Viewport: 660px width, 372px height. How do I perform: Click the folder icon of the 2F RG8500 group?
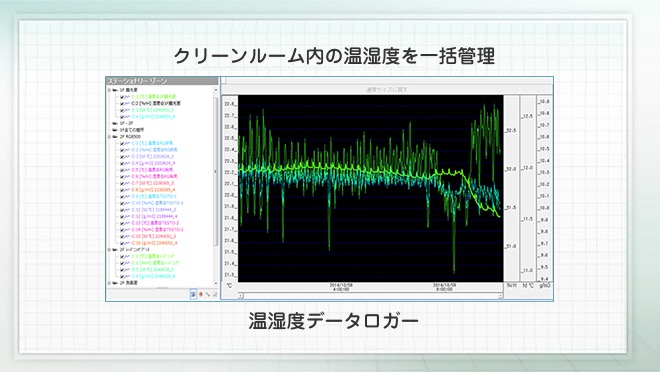[115, 136]
